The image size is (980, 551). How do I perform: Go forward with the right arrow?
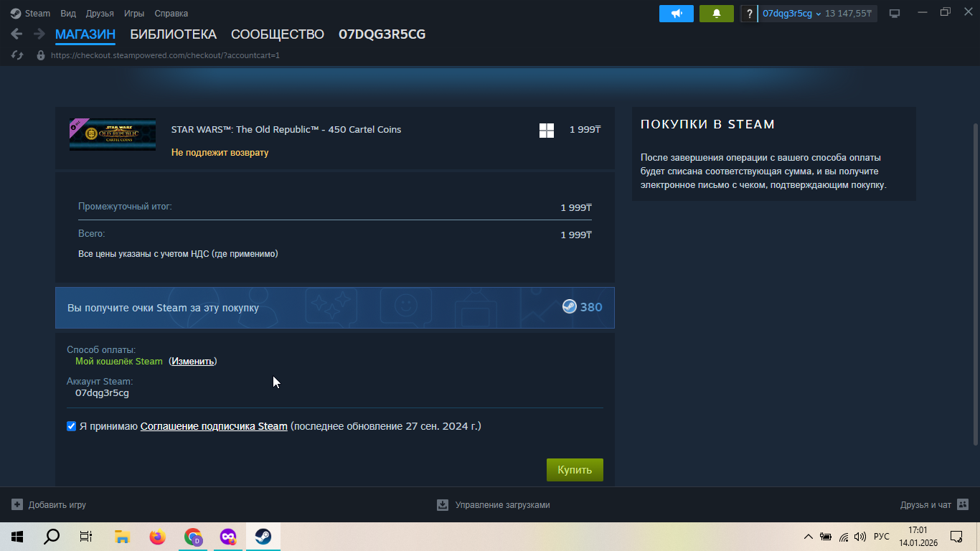tap(39, 34)
